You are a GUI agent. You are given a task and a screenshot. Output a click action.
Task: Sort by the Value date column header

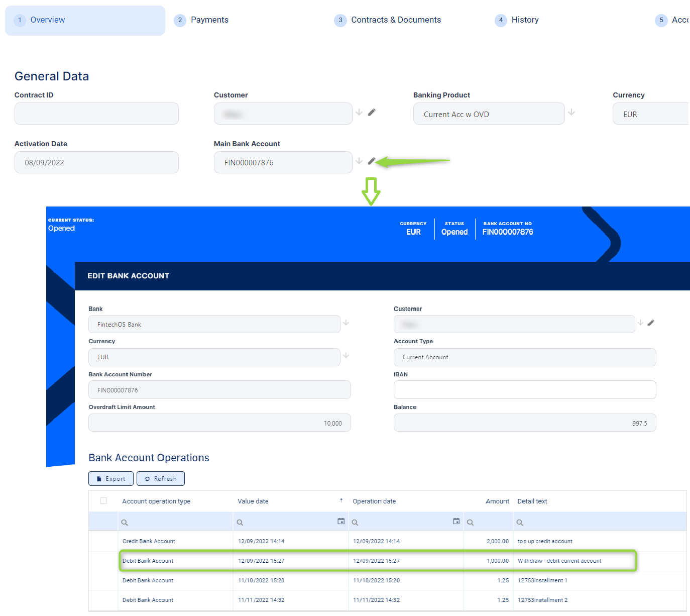(253, 501)
